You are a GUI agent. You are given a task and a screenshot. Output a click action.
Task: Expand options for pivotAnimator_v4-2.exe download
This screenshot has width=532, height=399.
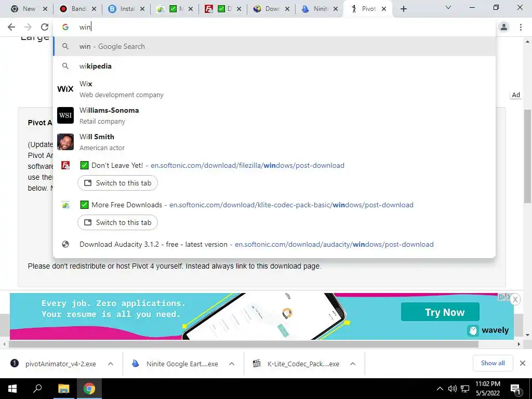pos(111,364)
